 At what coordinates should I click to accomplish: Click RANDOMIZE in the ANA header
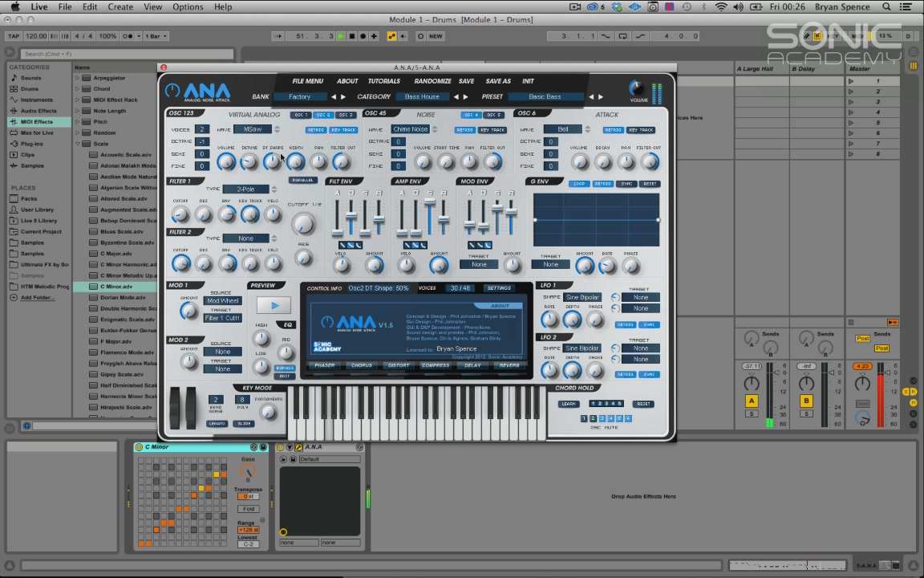coord(432,81)
